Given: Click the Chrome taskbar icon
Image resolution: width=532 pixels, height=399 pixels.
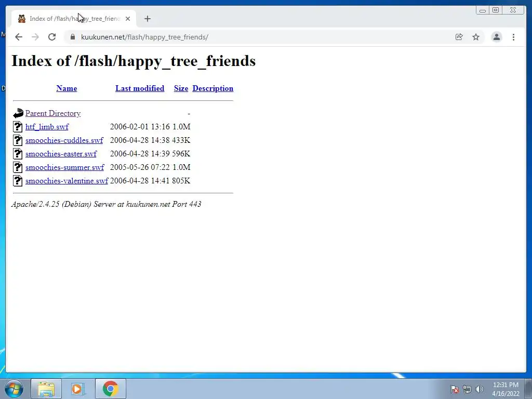Looking at the screenshot, I should (111, 389).
